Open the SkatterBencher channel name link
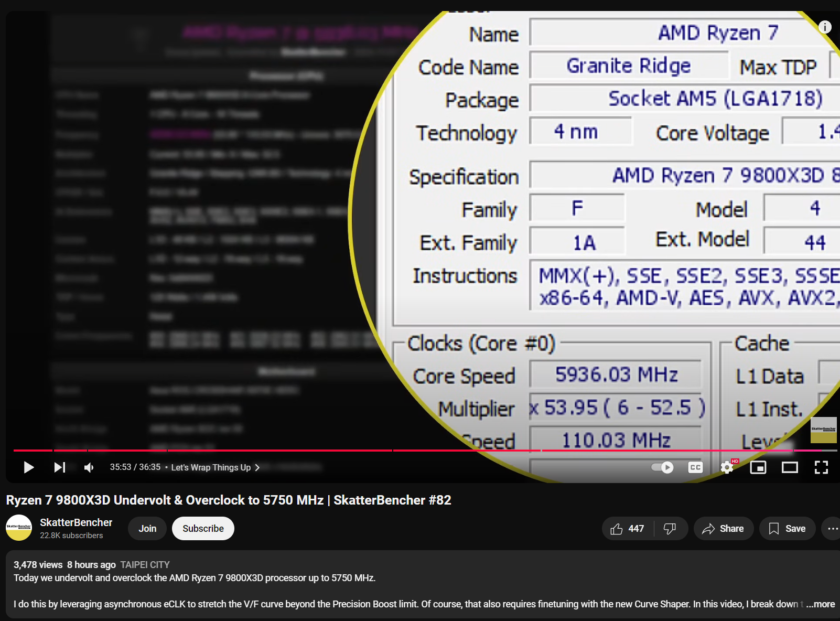Viewport: 840px width, 621px height. coord(76,522)
